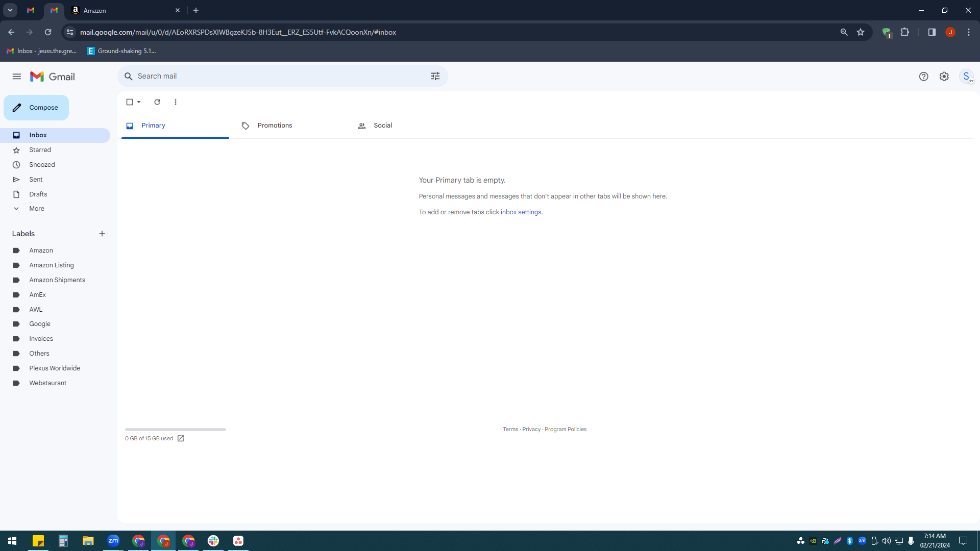Open the Invoices label
This screenshot has width=980, height=551.
point(55,339)
